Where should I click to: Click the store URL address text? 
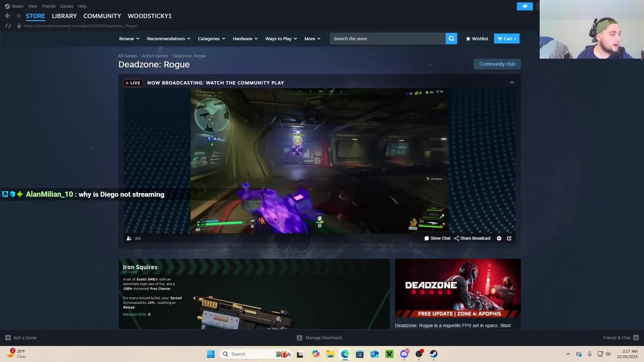pos(80,26)
